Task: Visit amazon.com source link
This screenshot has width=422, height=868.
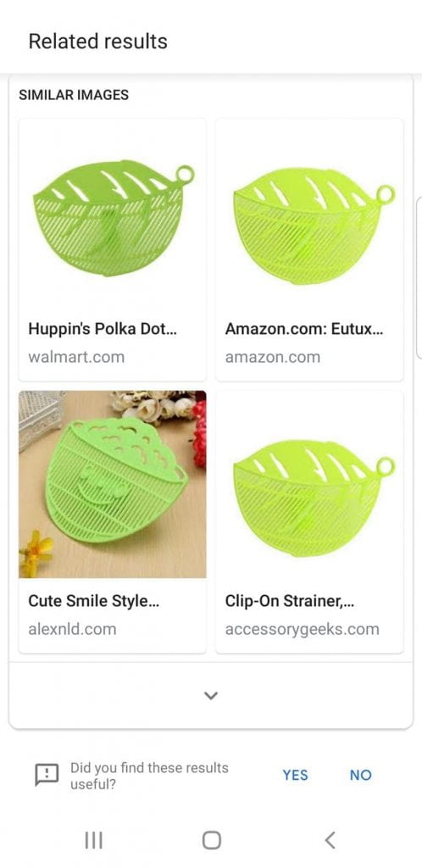Action: pyautogui.click(x=273, y=357)
